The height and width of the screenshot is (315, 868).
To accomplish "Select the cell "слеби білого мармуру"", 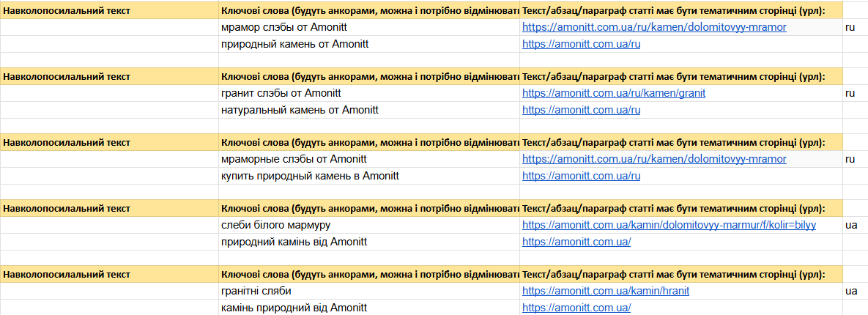I will [x=369, y=226].
